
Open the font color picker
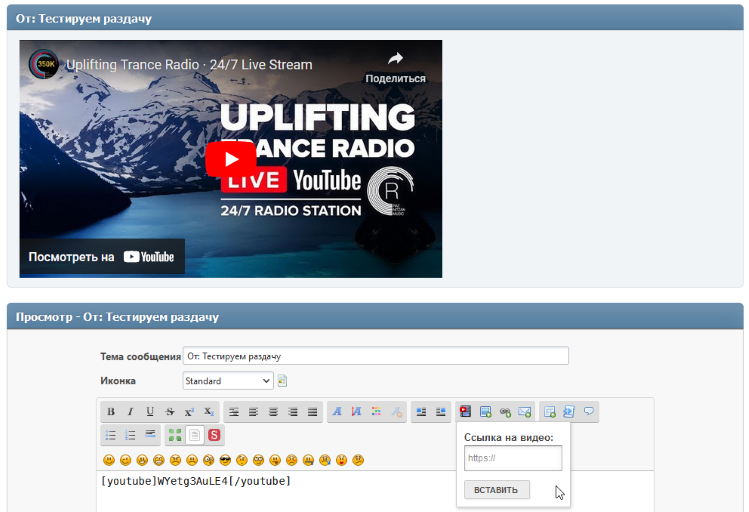[x=376, y=411]
